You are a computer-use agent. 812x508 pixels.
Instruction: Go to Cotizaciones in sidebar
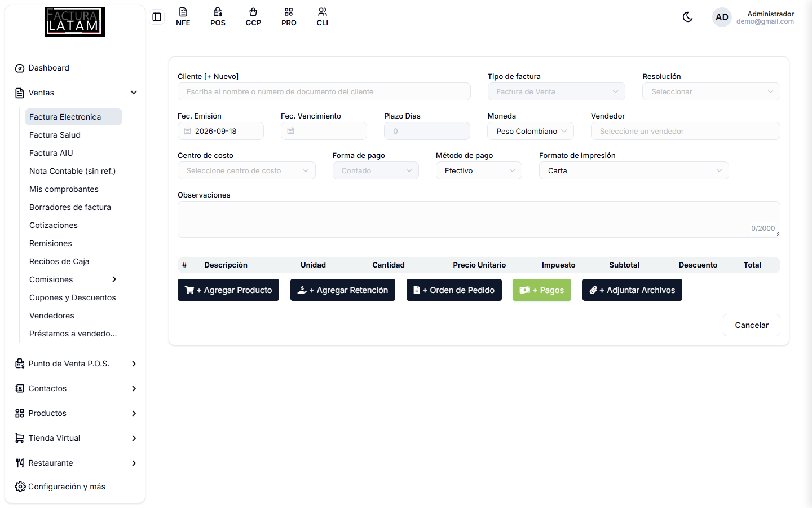pos(54,225)
